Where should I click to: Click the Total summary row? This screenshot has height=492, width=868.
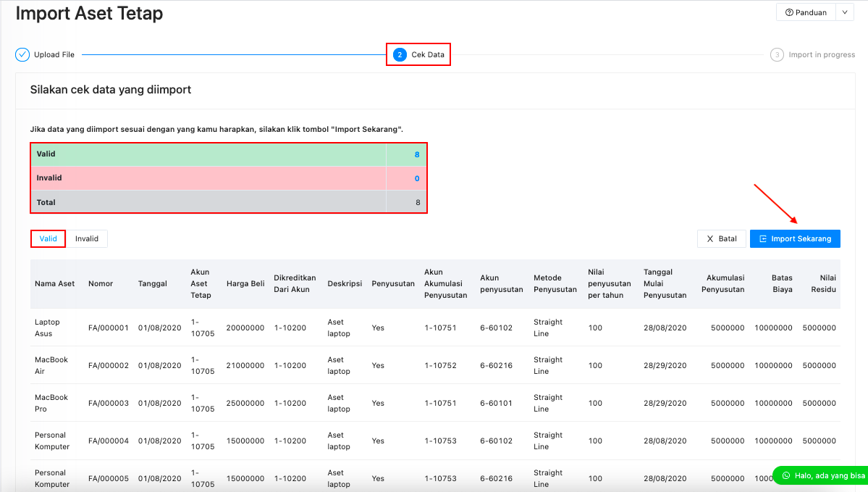(x=229, y=202)
